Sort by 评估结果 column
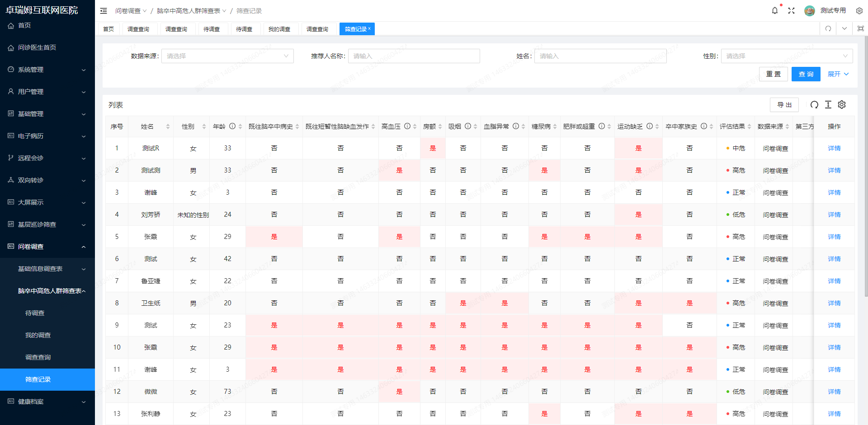Viewport: 868px width, 425px height. (x=749, y=126)
